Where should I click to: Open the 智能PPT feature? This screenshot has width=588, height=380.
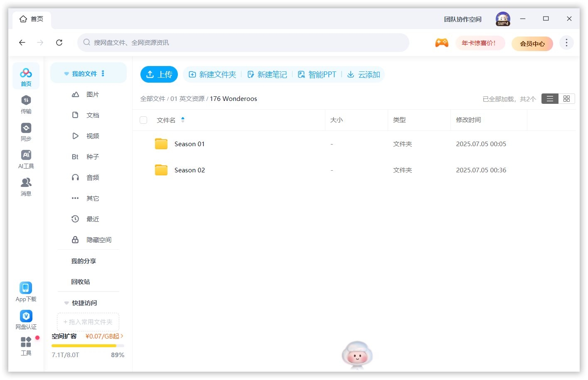(317, 74)
